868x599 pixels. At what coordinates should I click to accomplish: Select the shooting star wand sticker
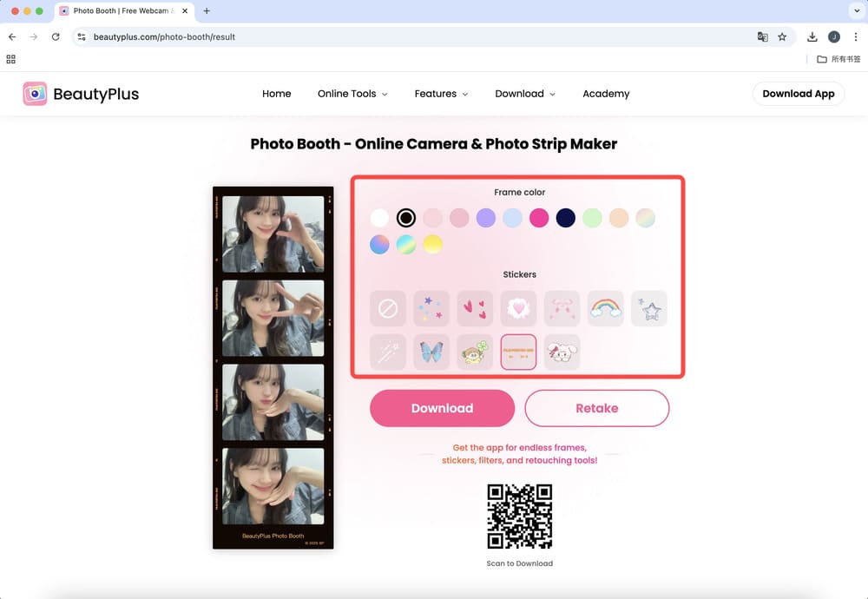point(388,352)
